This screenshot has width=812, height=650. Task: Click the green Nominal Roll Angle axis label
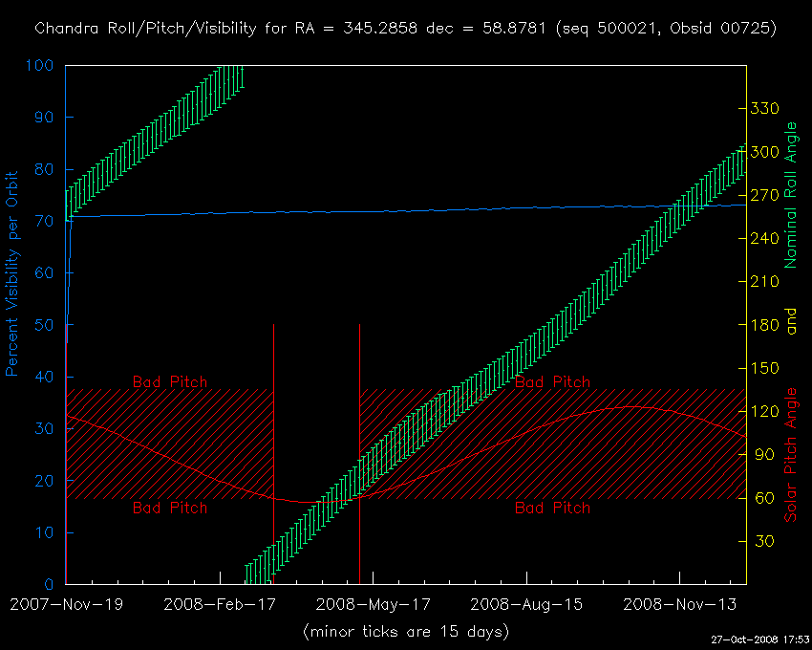point(791,195)
